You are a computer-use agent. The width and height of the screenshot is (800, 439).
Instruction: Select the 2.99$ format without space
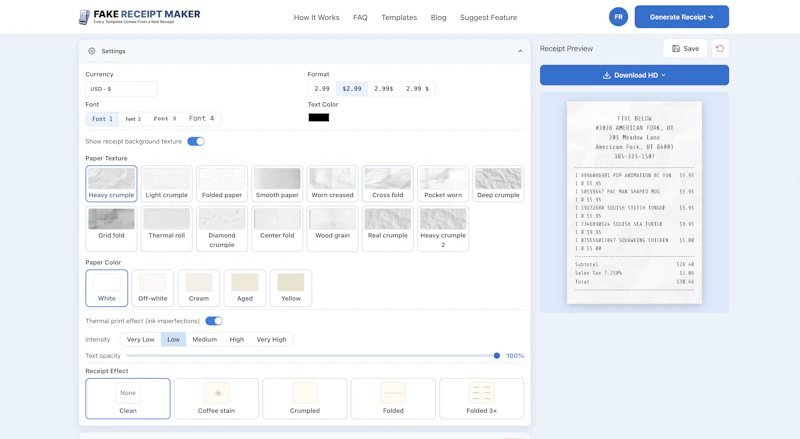384,89
